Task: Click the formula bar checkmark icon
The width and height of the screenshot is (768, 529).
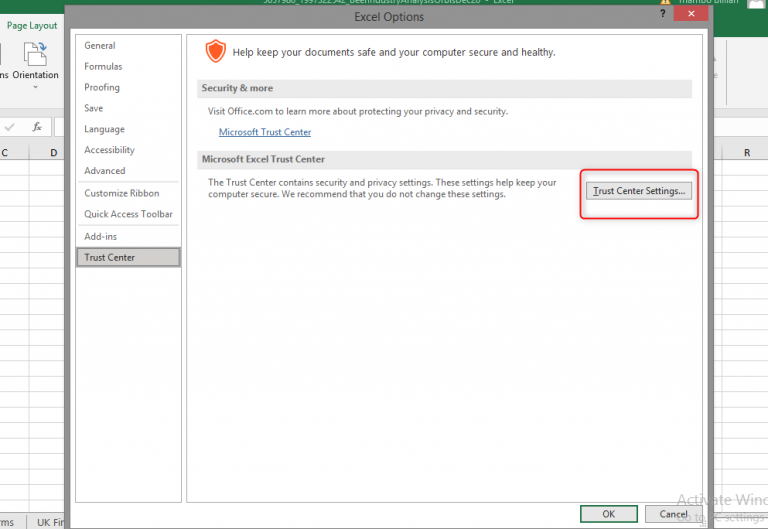Action: tap(9, 127)
